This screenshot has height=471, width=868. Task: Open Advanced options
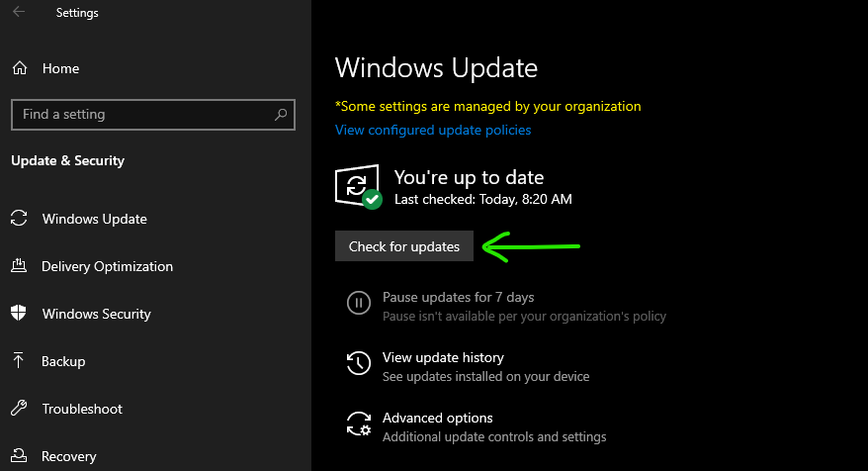pyautogui.click(x=438, y=419)
